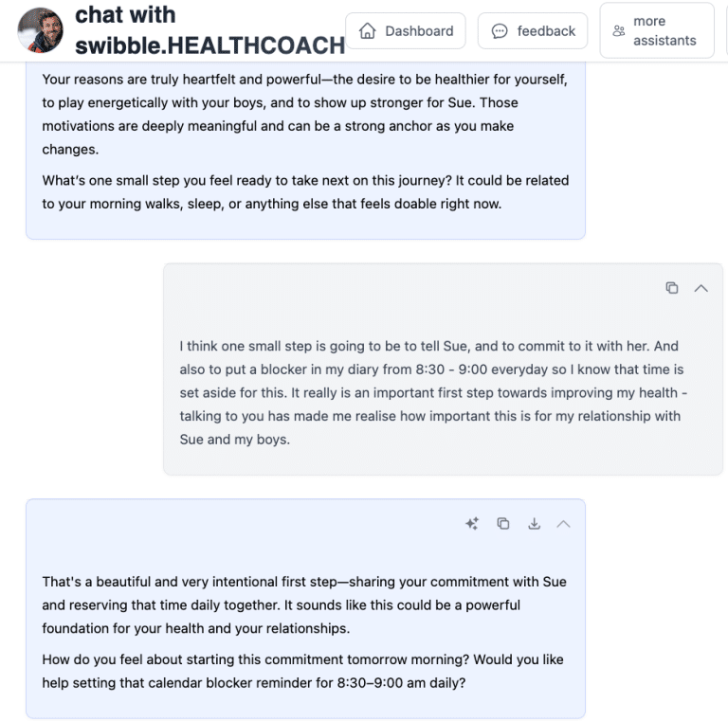The image size is (728, 721).
Task: Click the partially visible button after more assistants
Action: [x=724, y=31]
